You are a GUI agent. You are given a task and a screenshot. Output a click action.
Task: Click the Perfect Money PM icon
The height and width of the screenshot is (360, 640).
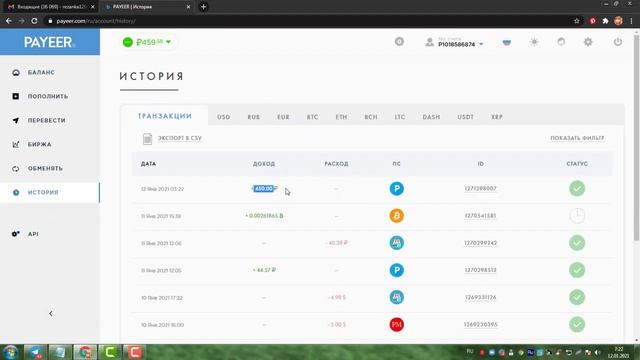(x=396, y=324)
